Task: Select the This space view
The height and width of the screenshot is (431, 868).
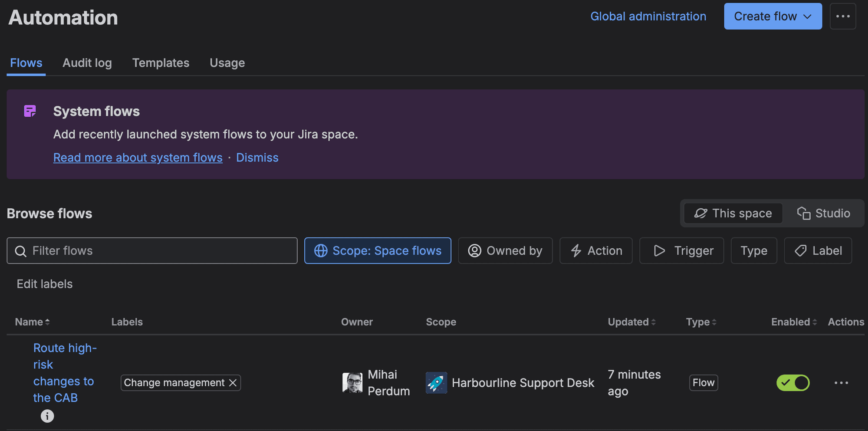Action: pos(733,213)
